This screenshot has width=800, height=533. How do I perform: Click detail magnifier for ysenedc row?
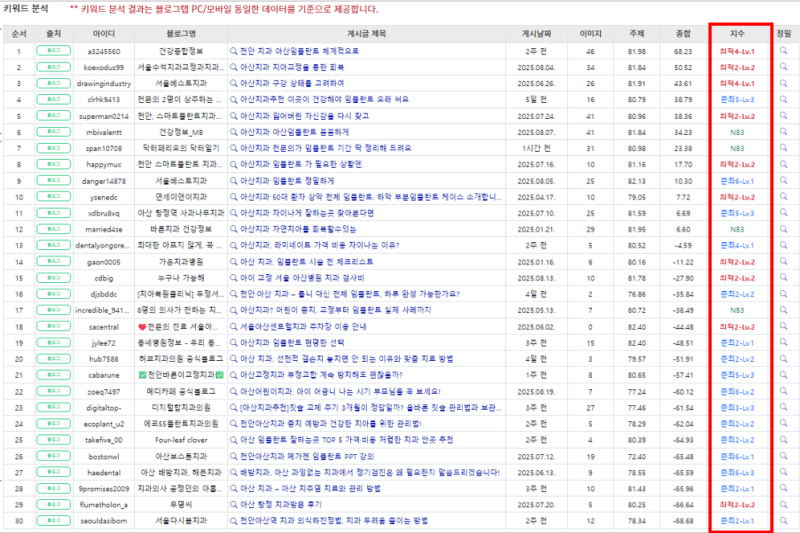pos(783,196)
